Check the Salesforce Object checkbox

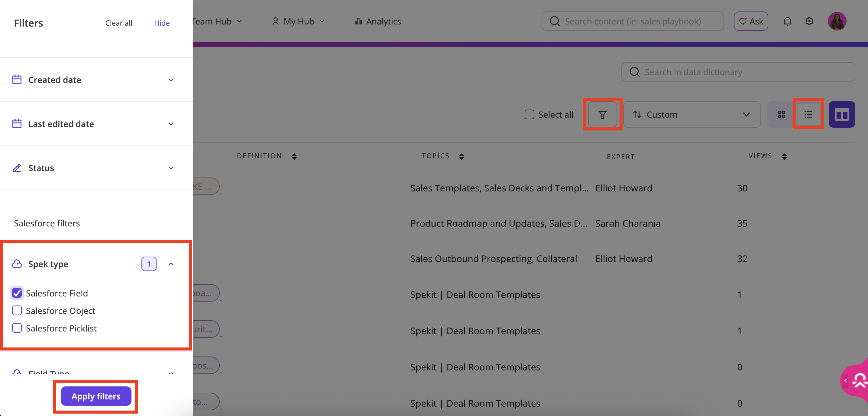17,310
